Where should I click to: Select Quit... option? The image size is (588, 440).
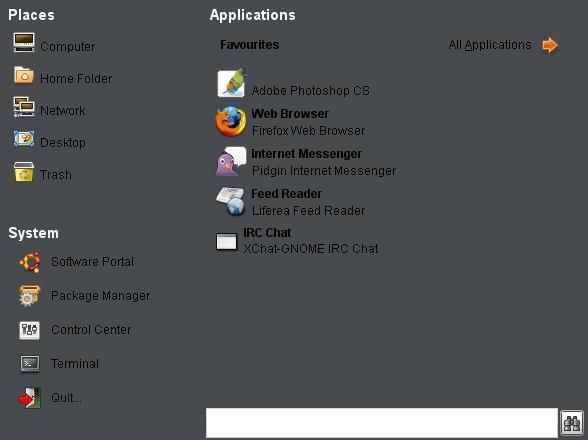pyautogui.click(x=66, y=398)
